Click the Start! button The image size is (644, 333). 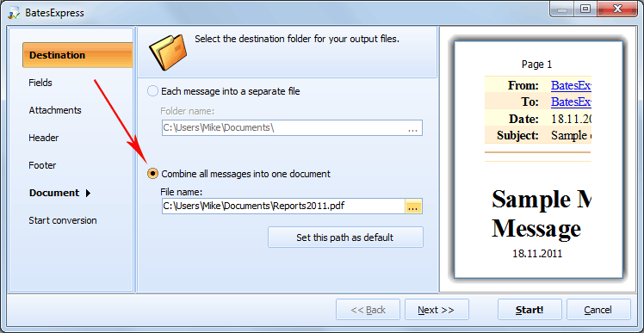(529, 310)
